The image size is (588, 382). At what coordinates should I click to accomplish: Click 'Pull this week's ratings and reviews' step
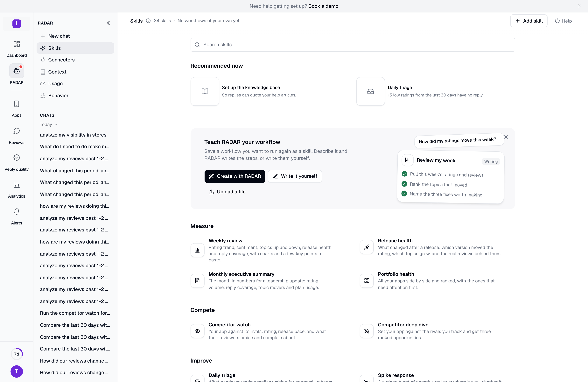446,174
